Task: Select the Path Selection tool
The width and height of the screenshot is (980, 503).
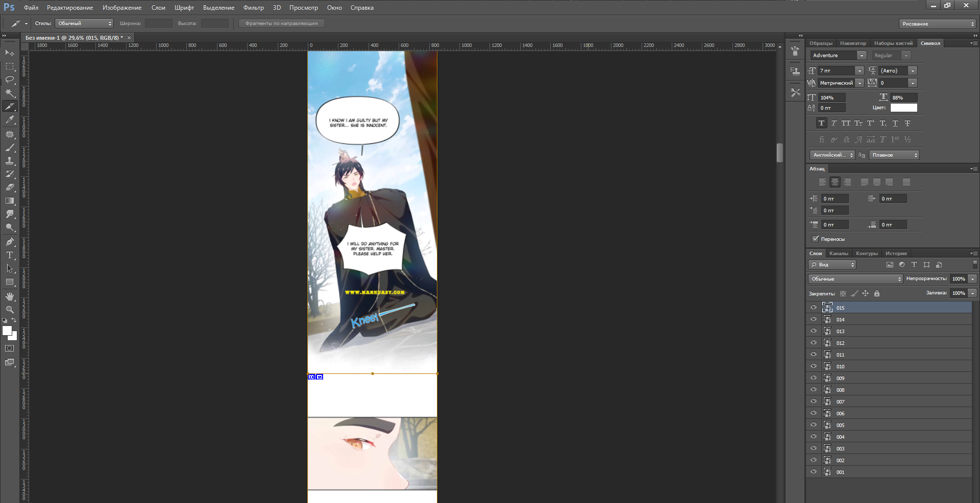Action: click(10, 268)
